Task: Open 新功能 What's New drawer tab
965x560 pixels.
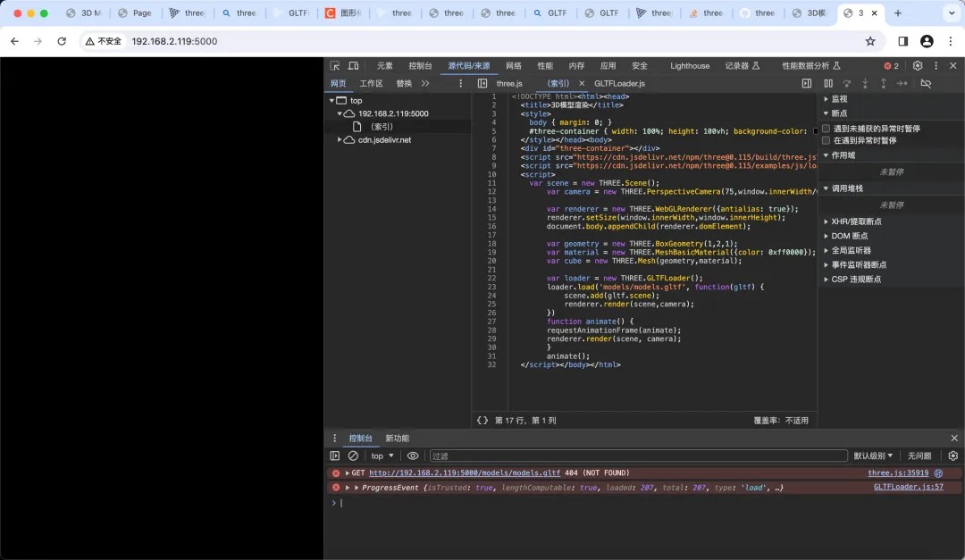Action: pyautogui.click(x=398, y=439)
